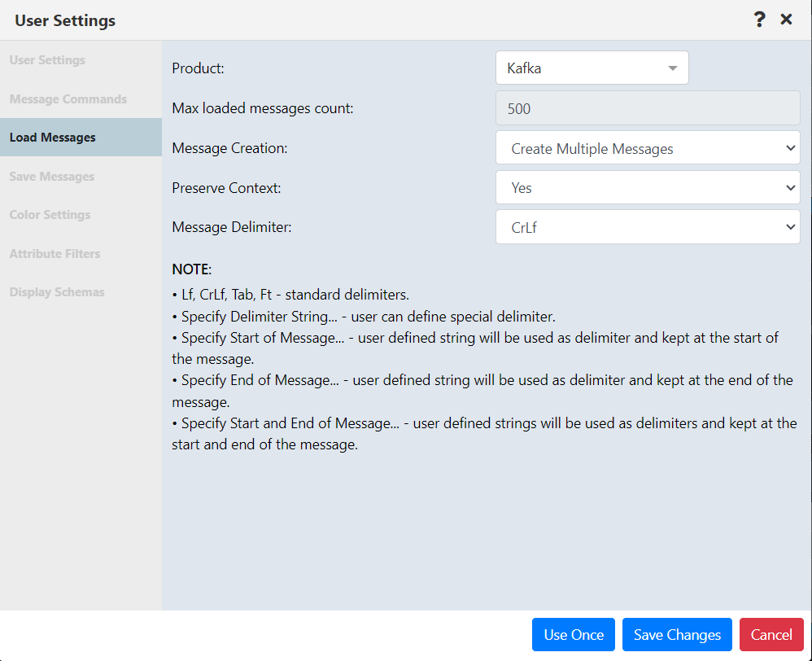The width and height of the screenshot is (812, 661).
Task: Open the Attribute Filters section
Action: click(x=54, y=253)
